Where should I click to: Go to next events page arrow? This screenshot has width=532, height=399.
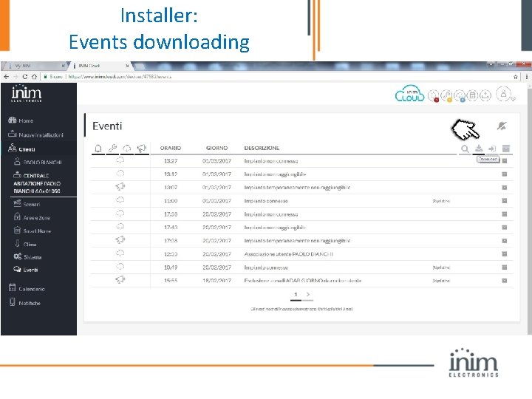tap(307, 295)
